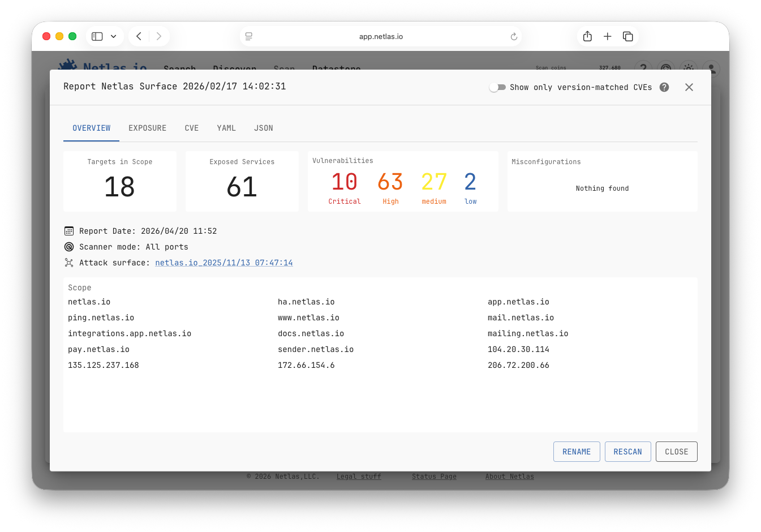The width and height of the screenshot is (761, 532).
Task: Click the app.netlas.io address bar
Action: [381, 36]
